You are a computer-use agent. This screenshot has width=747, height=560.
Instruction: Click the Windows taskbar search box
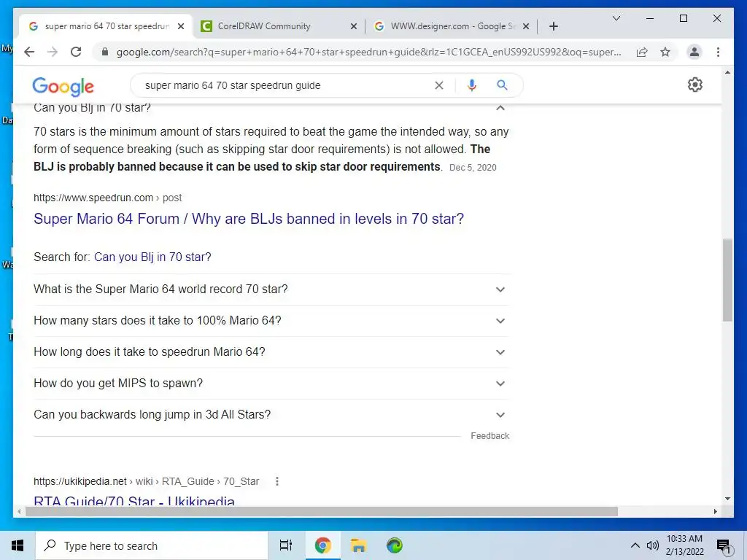(x=152, y=545)
